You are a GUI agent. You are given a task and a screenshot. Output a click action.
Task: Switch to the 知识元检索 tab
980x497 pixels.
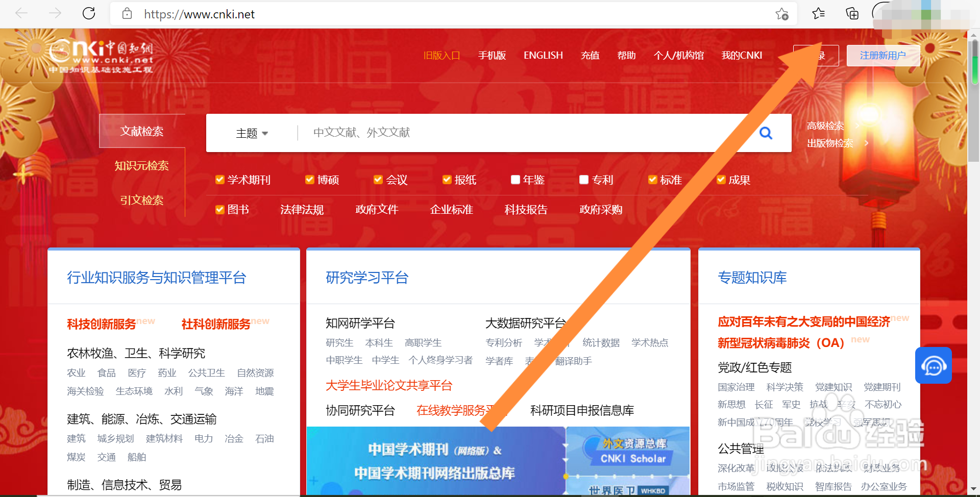coord(141,165)
